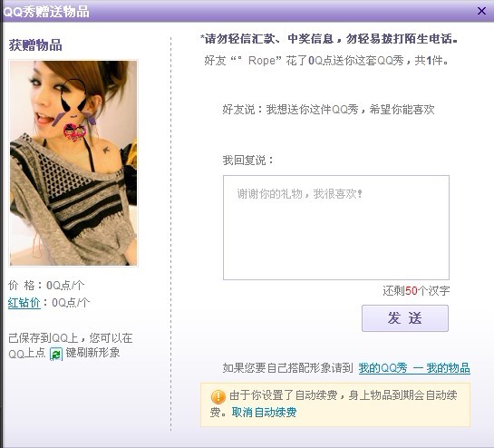494x448 pixels.
Task: Click the 还剩50个汉字 character counter
Action: click(x=416, y=290)
